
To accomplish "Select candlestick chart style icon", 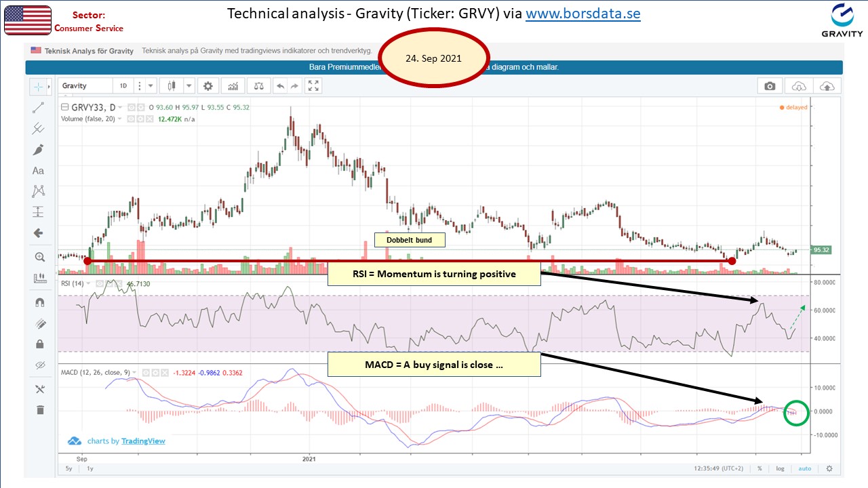I will pyautogui.click(x=171, y=86).
